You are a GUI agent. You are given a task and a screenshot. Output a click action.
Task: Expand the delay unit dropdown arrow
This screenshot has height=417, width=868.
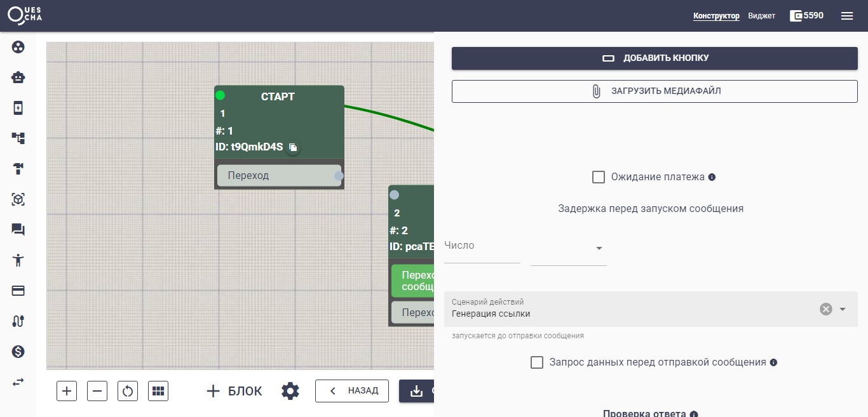tap(599, 248)
